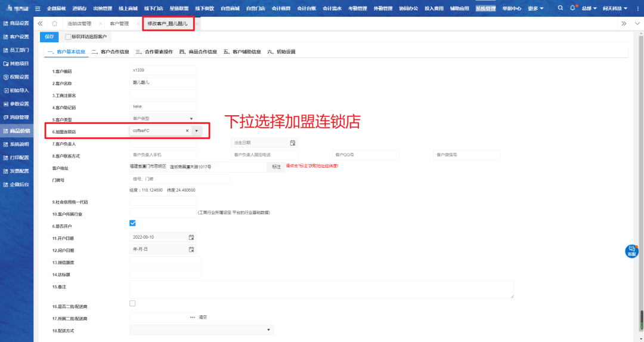Switch to the 二、客户合作信息 tab
The height and width of the screenshot is (342, 644).
point(110,52)
